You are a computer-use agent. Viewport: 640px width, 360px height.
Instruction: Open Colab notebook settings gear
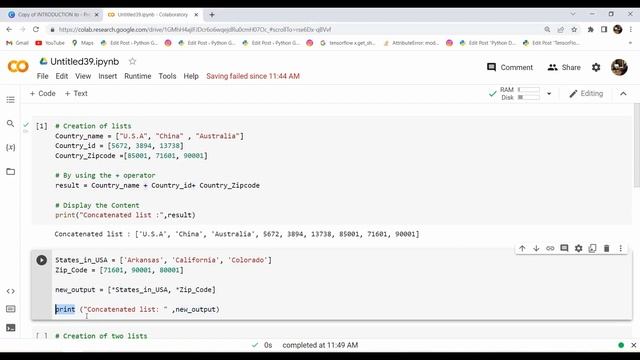coord(596,67)
